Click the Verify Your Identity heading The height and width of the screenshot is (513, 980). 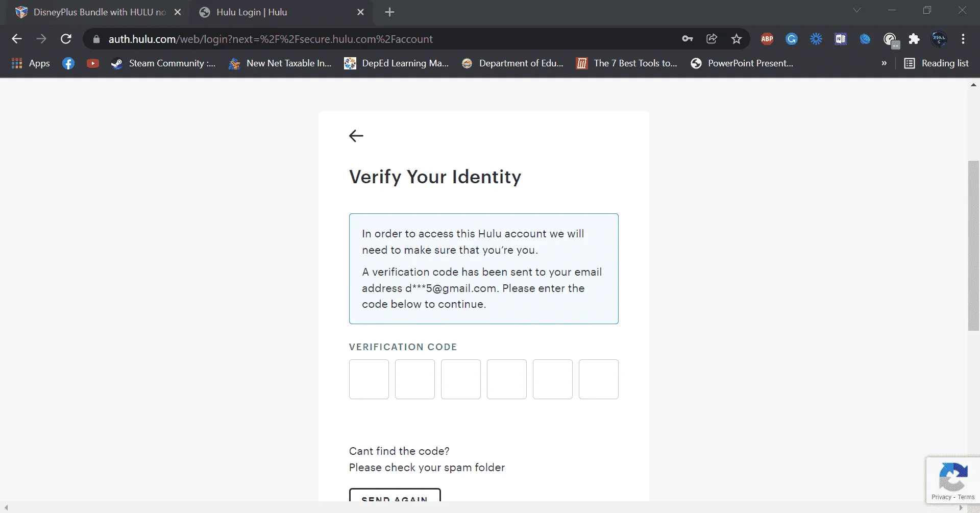435,177
